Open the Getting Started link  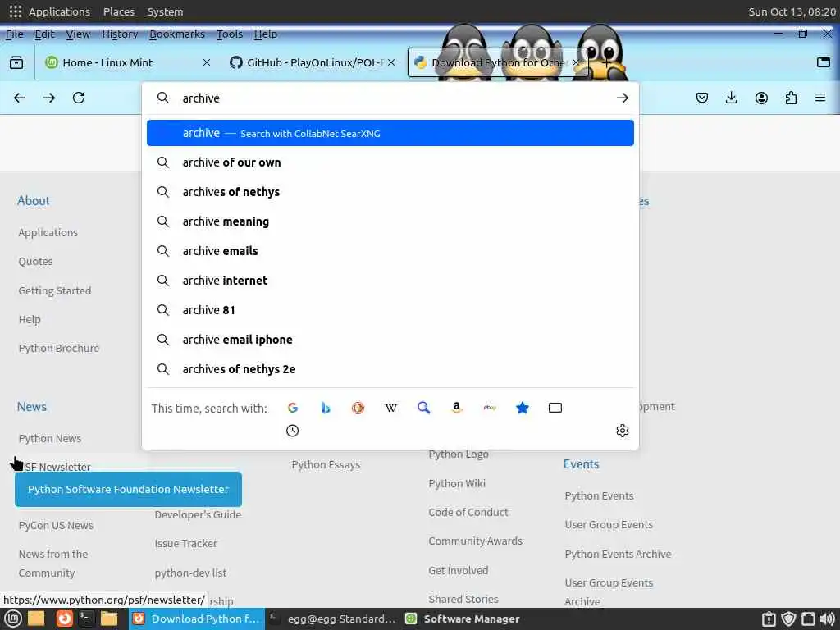tap(55, 290)
